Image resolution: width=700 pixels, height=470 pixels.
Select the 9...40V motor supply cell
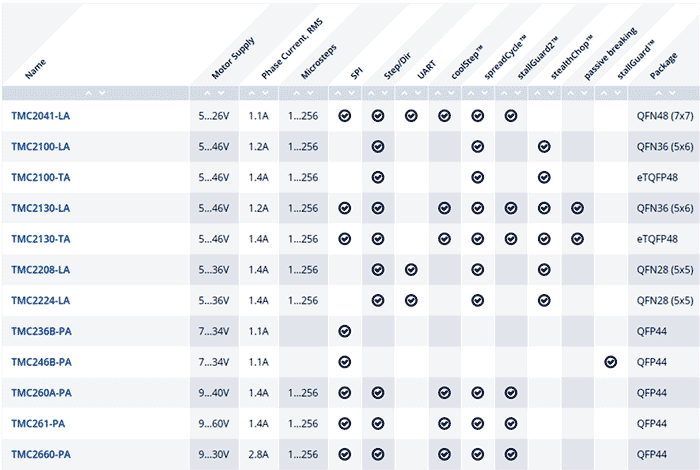click(214, 393)
